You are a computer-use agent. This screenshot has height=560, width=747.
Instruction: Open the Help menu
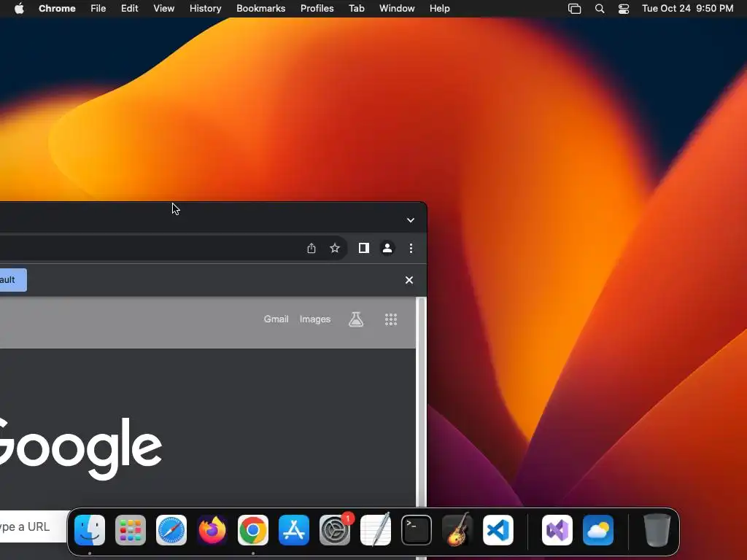[439, 9]
